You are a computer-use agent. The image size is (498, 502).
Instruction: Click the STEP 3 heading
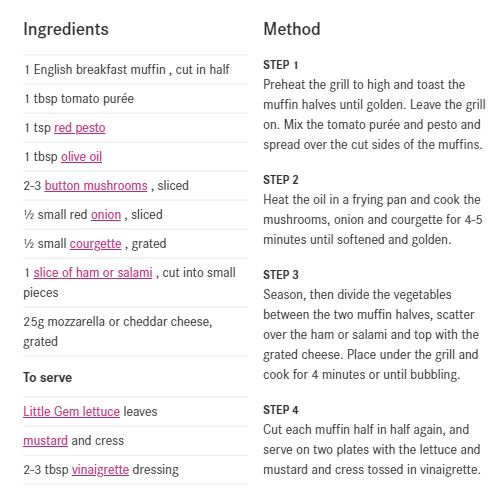(x=281, y=275)
